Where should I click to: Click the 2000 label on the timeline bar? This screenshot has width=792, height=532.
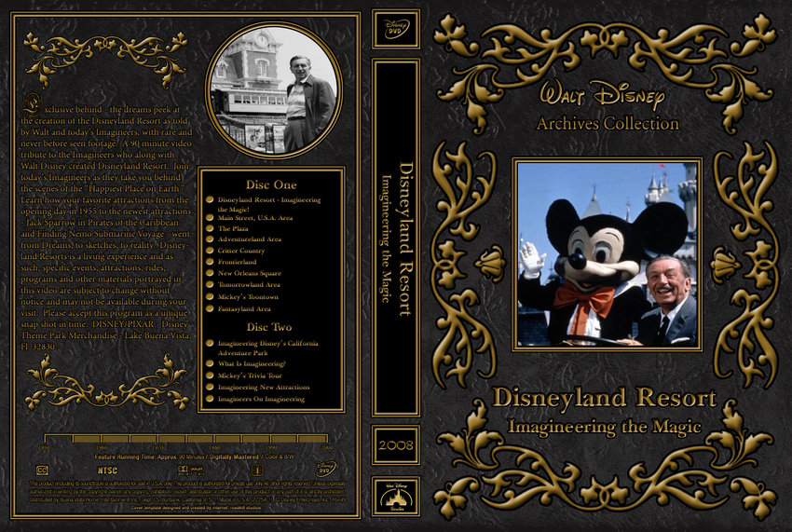click(327, 447)
